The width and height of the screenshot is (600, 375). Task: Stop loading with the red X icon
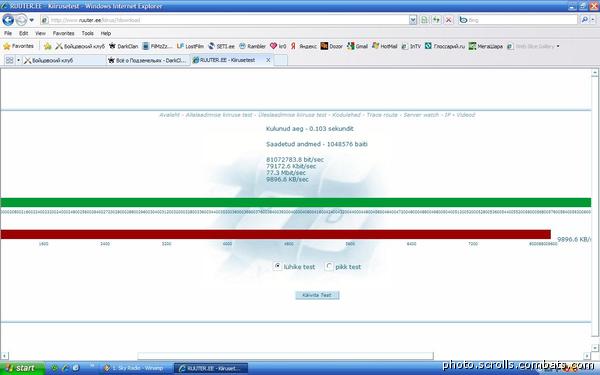[448, 20]
